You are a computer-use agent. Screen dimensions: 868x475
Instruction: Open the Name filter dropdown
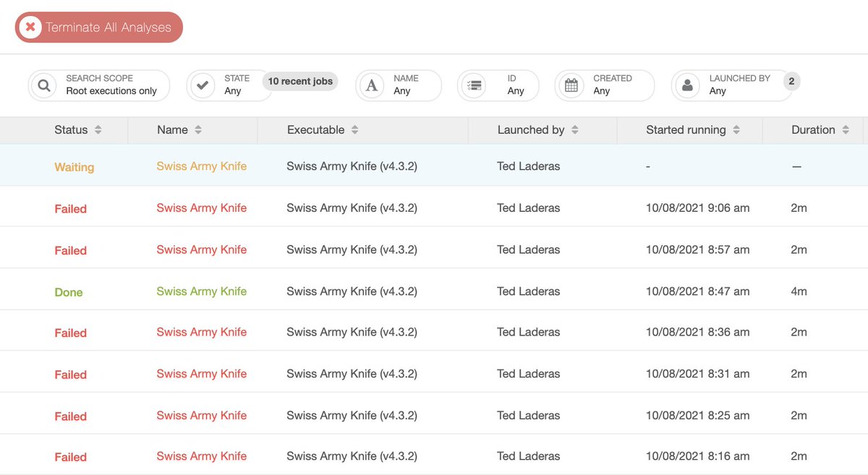[399, 85]
